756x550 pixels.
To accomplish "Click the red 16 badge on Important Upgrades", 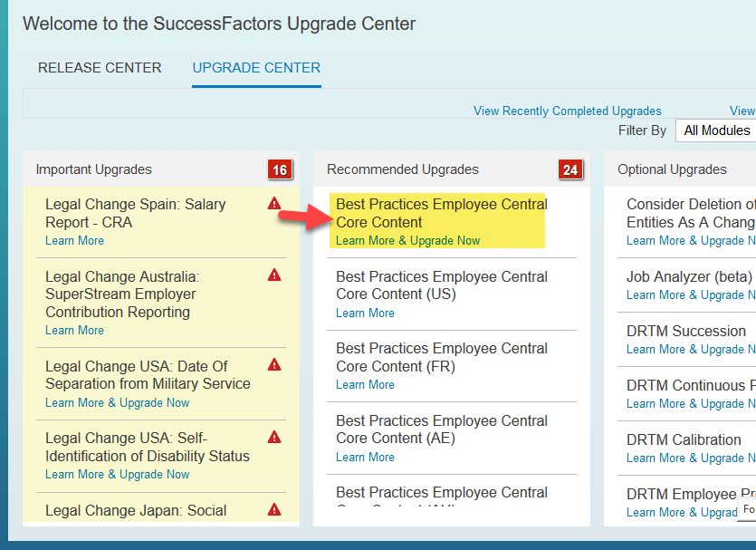I will (x=280, y=169).
